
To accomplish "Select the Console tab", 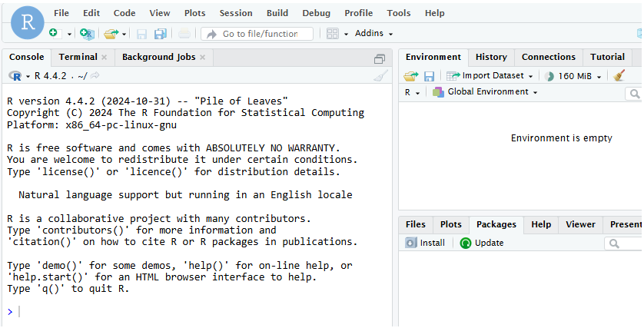I will click(x=27, y=57).
